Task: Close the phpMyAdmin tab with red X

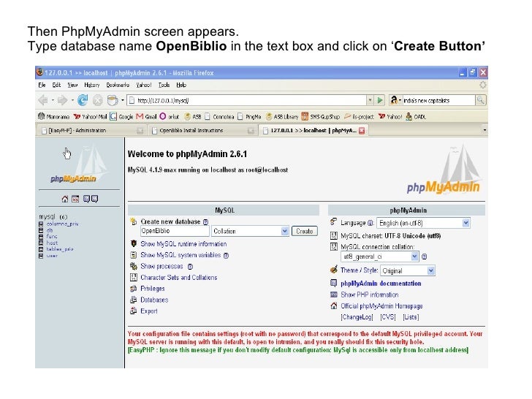Action: (x=362, y=131)
